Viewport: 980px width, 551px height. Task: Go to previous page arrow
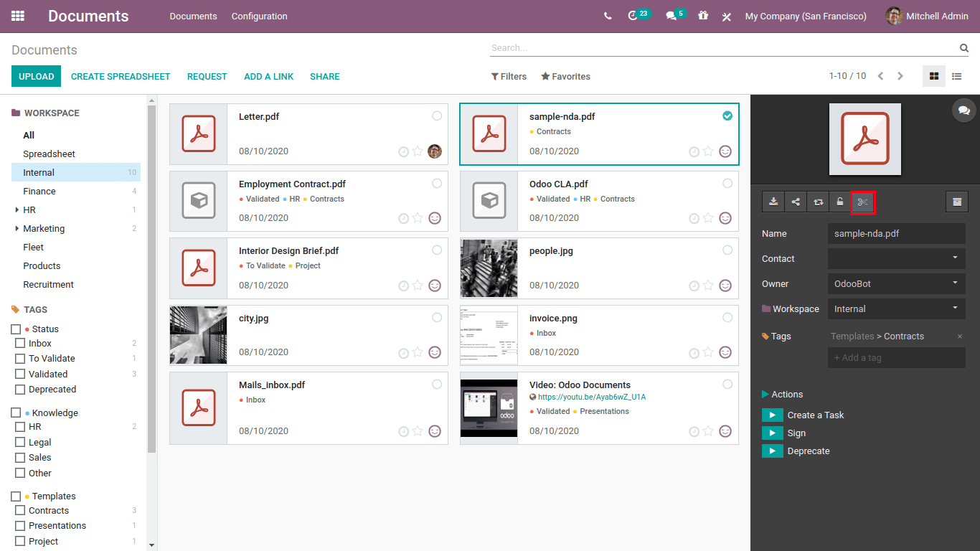pos(880,76)
